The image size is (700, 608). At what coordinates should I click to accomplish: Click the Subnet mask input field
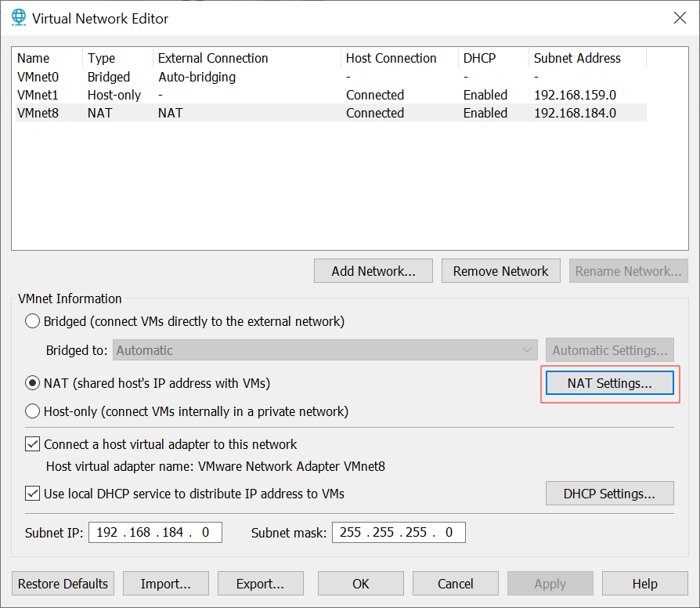tap(399, 533)
